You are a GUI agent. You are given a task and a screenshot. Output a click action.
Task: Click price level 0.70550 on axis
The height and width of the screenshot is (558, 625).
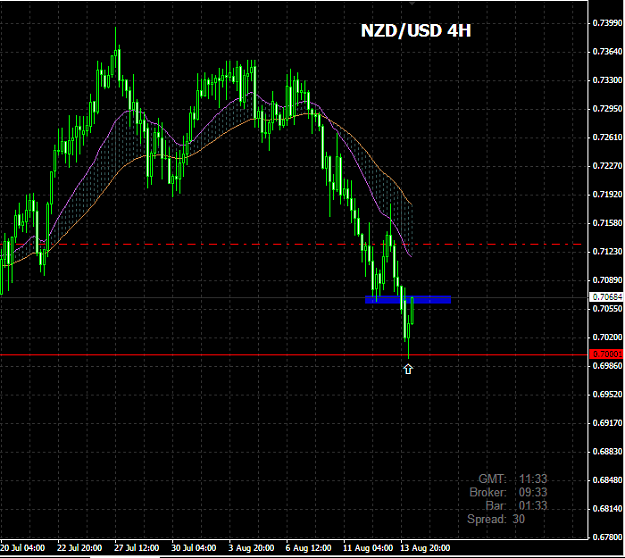click(607, 308)
